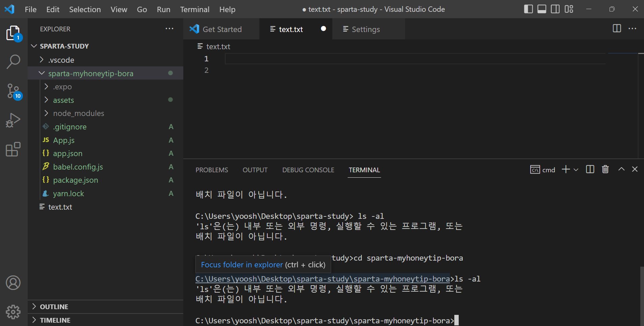Expand the TIMELINE section
The height and width of the screenshot is (326, 644).
(105, 320)
